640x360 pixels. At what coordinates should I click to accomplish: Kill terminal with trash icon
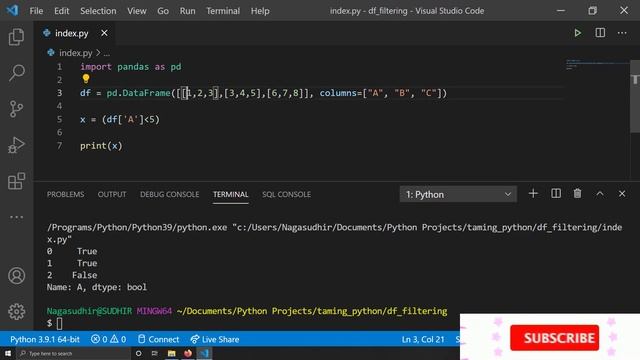click(577, 193)
